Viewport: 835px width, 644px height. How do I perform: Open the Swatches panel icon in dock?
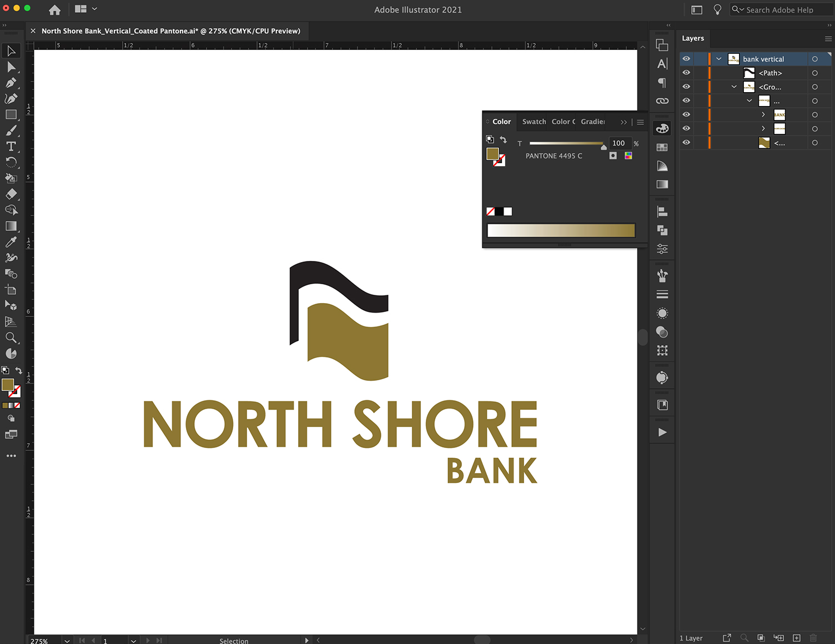coord(662,147)
